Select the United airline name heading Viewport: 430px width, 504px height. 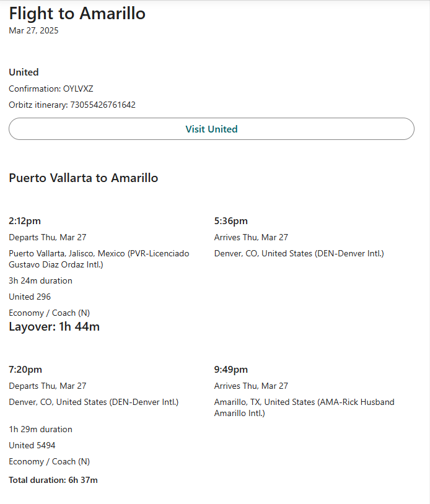(24, 72)
